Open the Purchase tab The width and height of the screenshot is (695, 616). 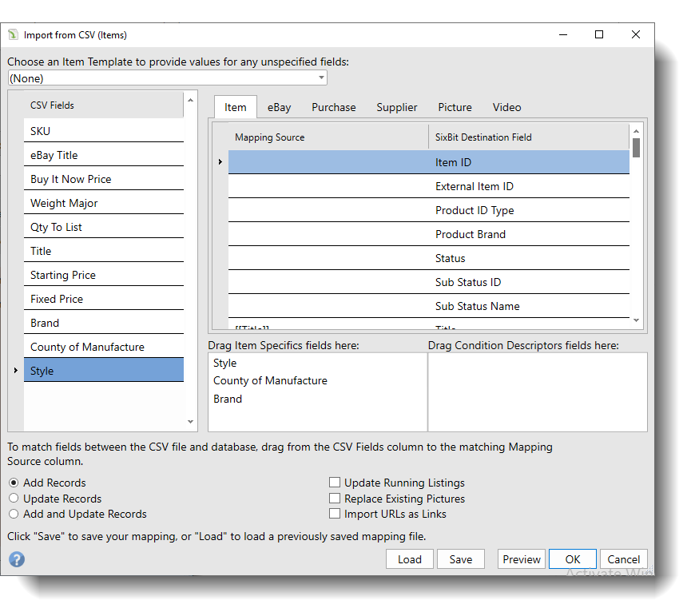(334, 107)
